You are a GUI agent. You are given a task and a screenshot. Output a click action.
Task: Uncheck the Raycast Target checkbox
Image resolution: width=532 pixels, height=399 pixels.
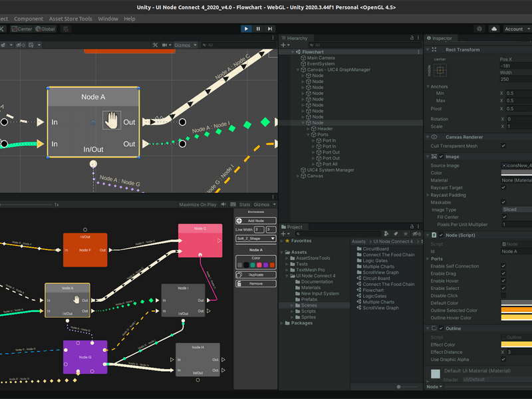[503, 188]
